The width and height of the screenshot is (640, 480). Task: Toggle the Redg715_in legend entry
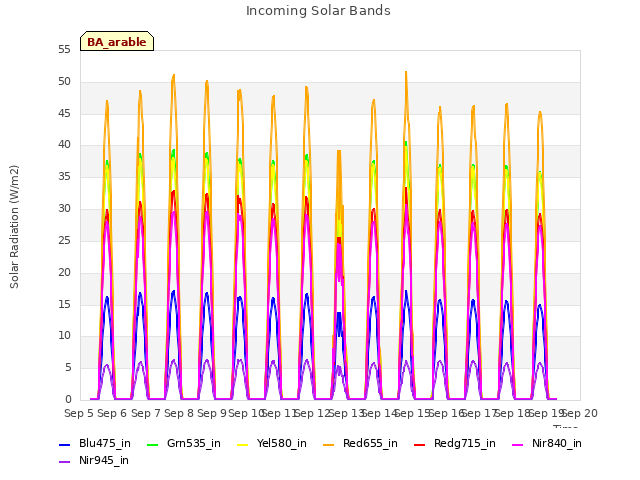[455, 444]
